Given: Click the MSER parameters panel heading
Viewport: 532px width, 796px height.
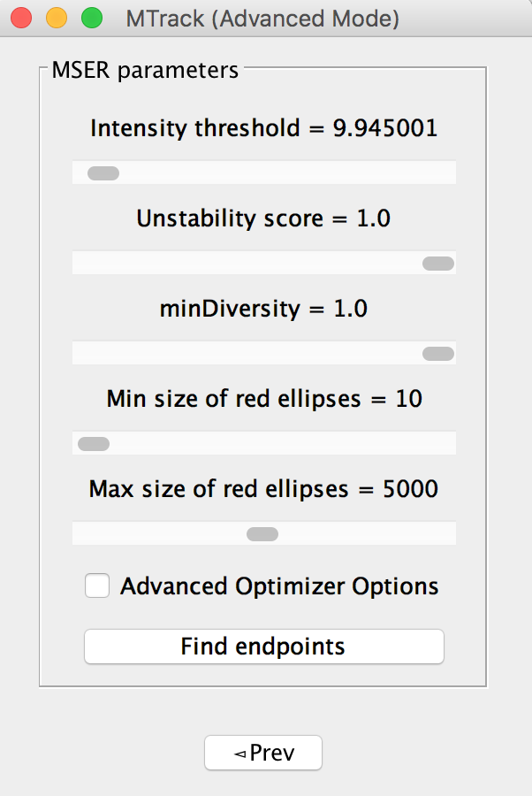Looking at the screenshot, I should pyautogui.click(x=145, y=70).
